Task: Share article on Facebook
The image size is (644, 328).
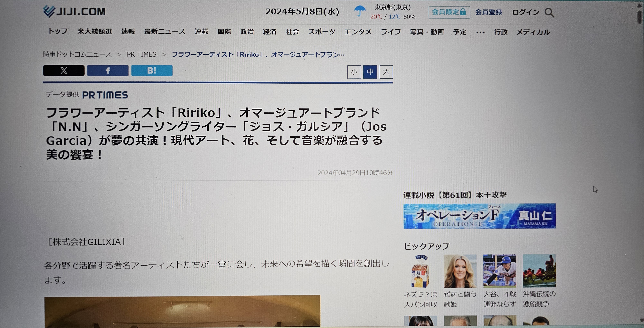Action: point(108,71)
